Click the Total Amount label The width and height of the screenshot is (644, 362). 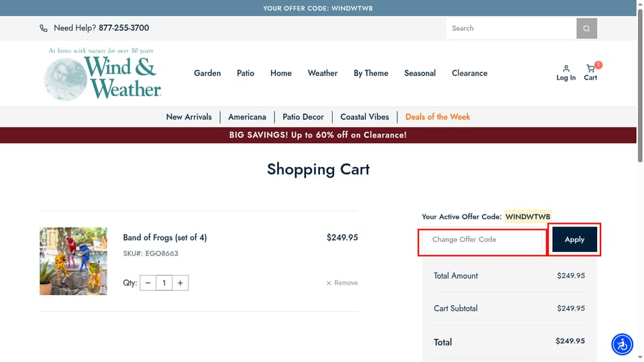(455, 276)
